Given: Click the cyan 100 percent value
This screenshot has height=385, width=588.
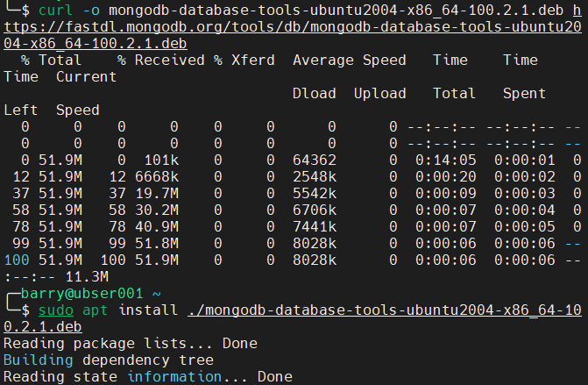Looking at the screenshot, I should [x=17, y=260].
